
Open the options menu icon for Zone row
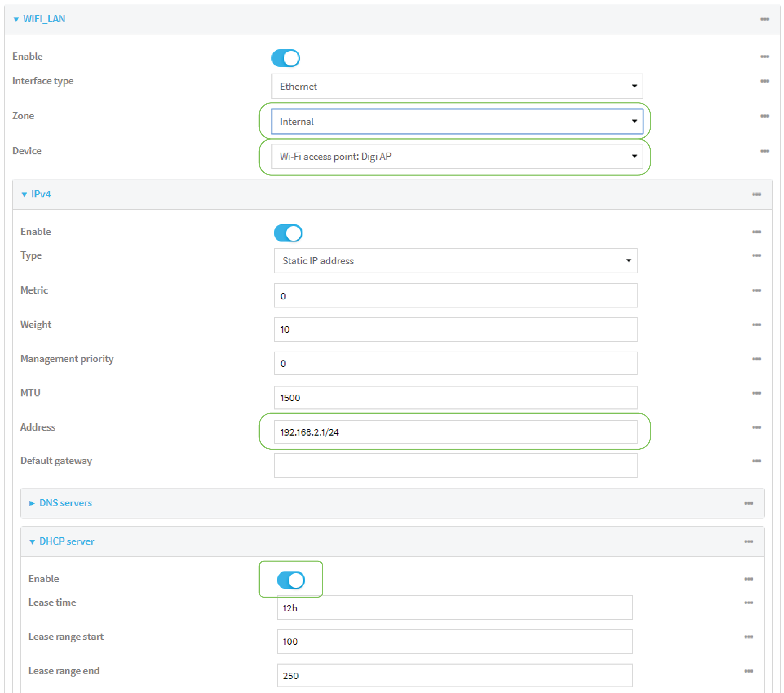pyautogui.click(x=764, y=116)
